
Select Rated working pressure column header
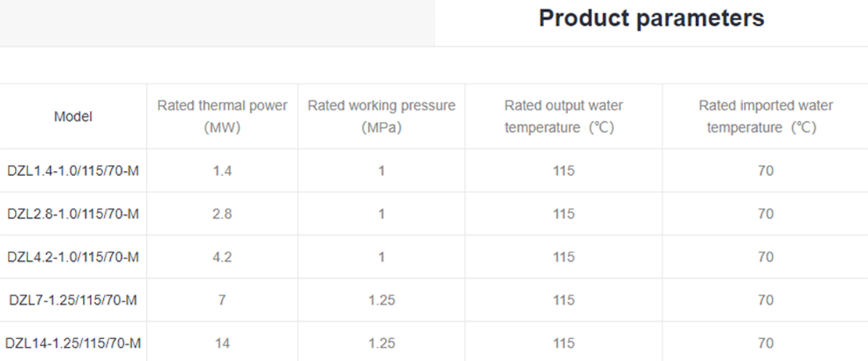click(x=381, y=116)
